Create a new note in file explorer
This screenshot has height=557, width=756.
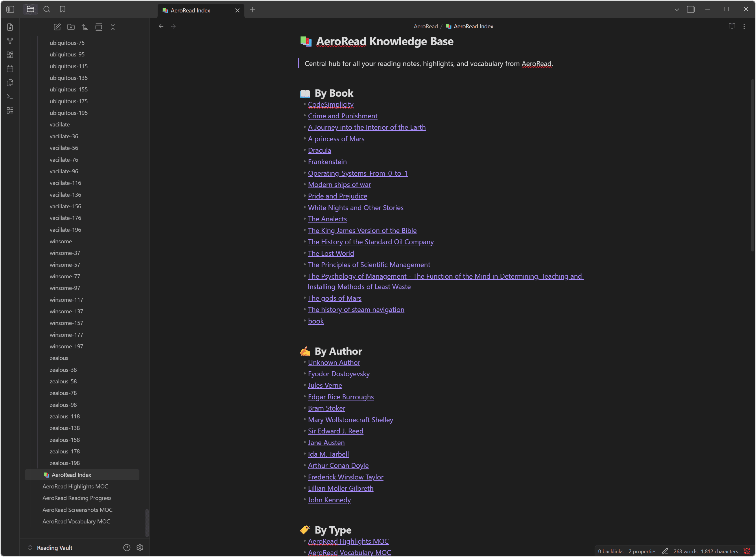click(x=57, y=27)
